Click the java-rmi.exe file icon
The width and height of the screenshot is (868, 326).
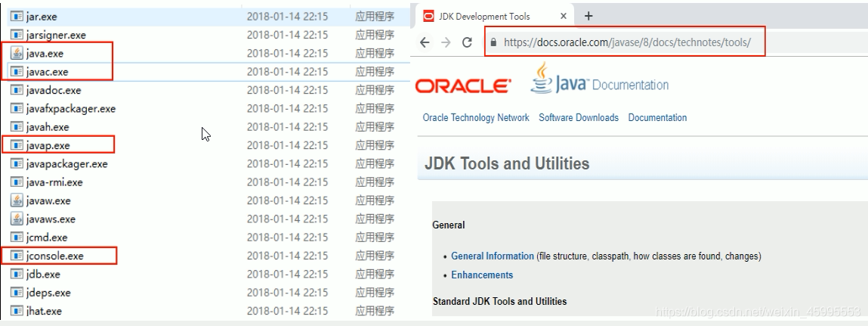coord(17,182)
